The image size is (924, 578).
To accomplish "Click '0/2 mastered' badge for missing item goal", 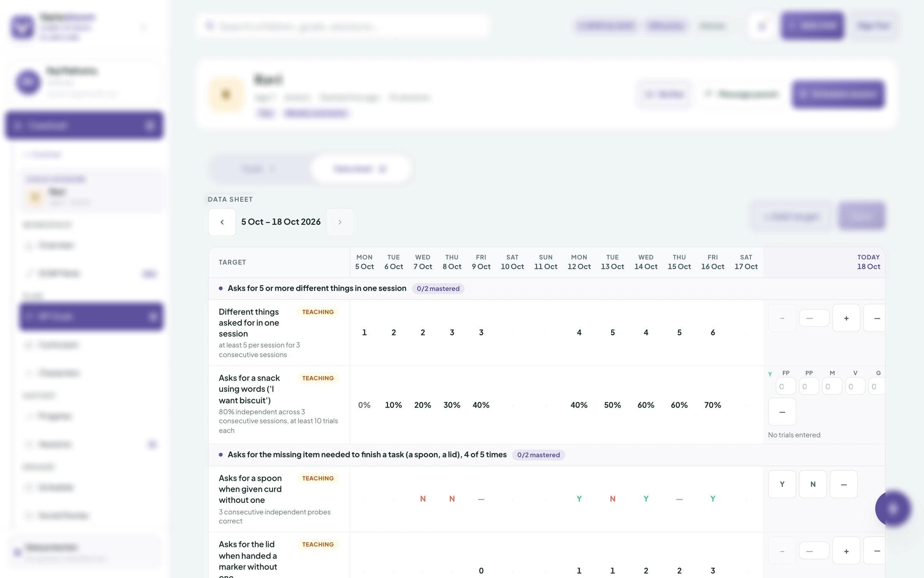I will (x=538, y=455).
